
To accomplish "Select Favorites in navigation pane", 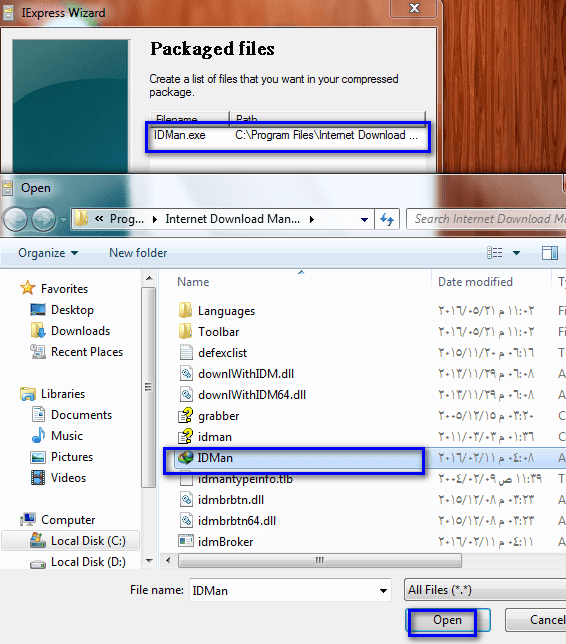I will (64, 289).
